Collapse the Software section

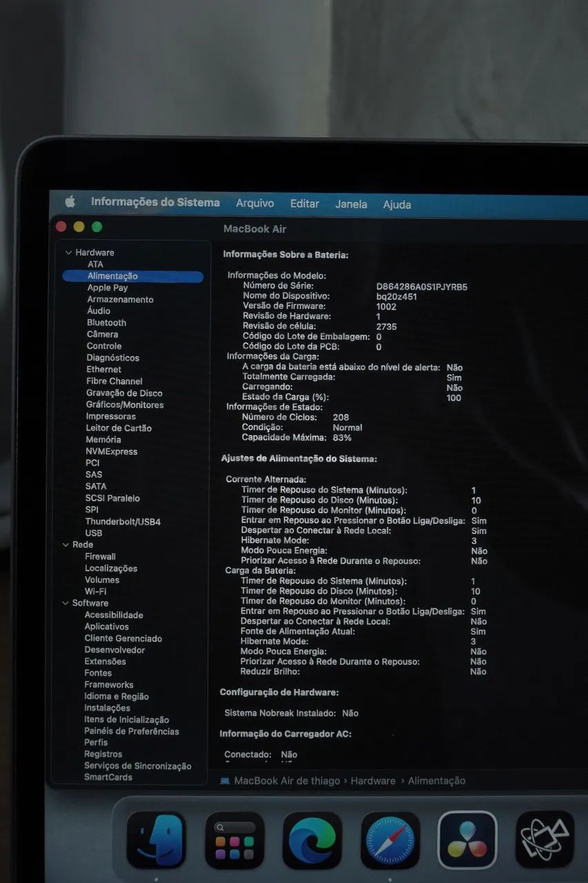(x=65, y=603)
